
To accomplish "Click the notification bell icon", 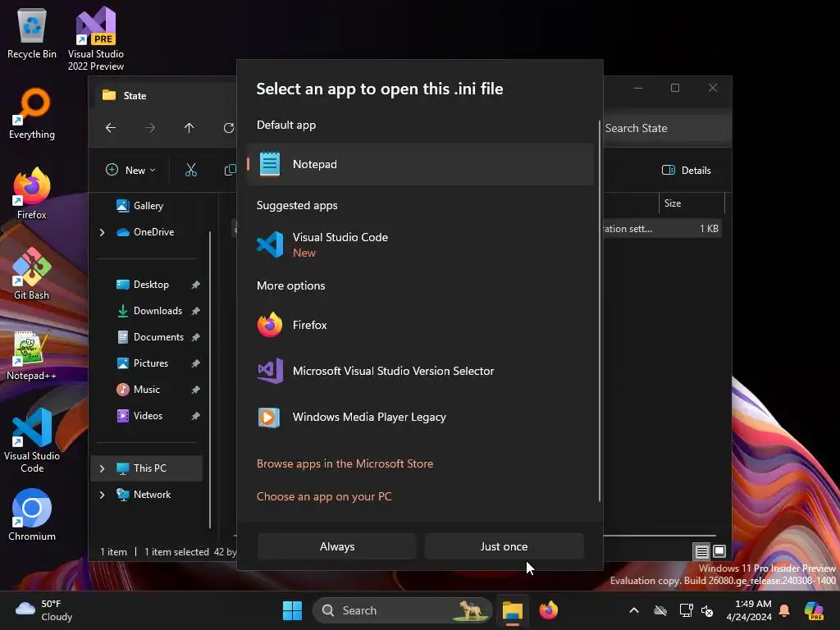I will pyautogui.click(x=784, y=610).
